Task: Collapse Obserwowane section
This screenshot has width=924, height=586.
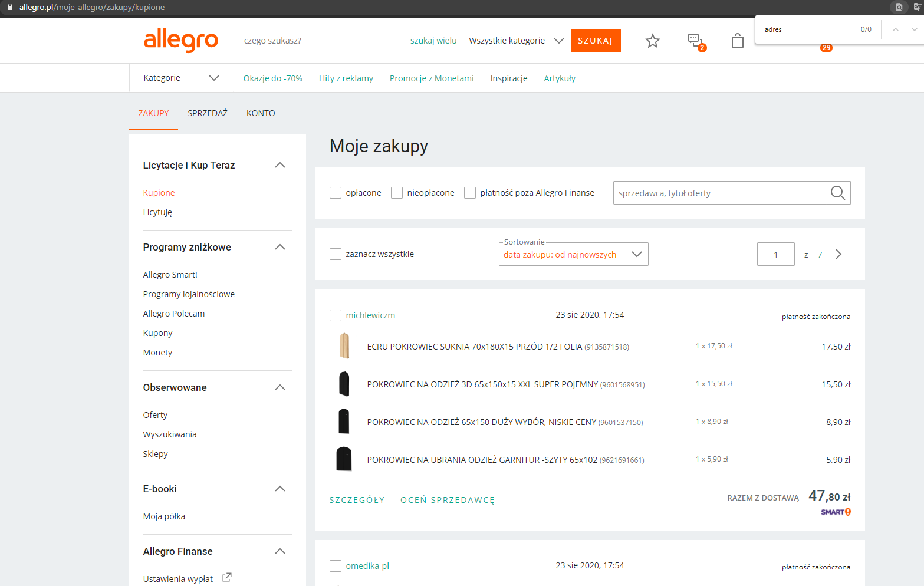Action: (x=280, y=387)
